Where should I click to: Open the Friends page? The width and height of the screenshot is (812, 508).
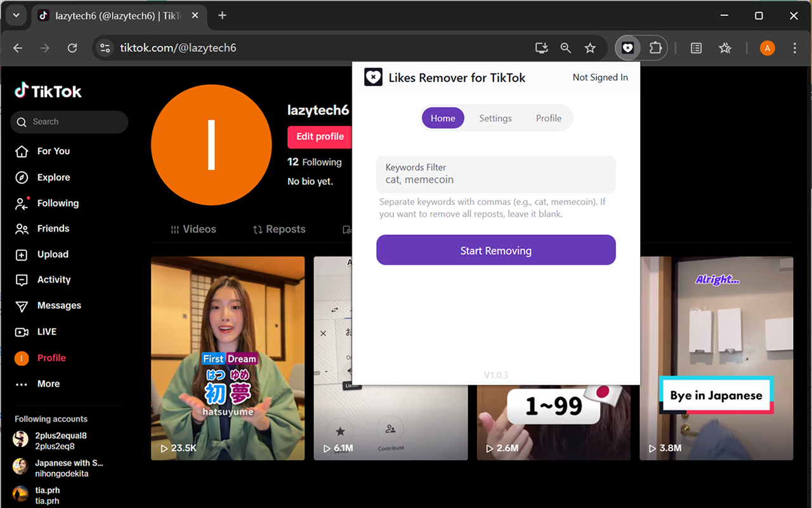point(42,229)
